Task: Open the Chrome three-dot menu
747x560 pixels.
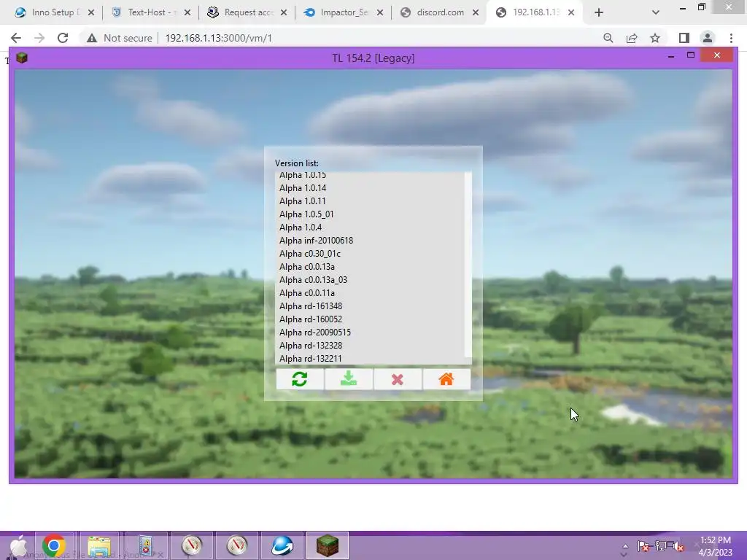Action: click(731, 38)
